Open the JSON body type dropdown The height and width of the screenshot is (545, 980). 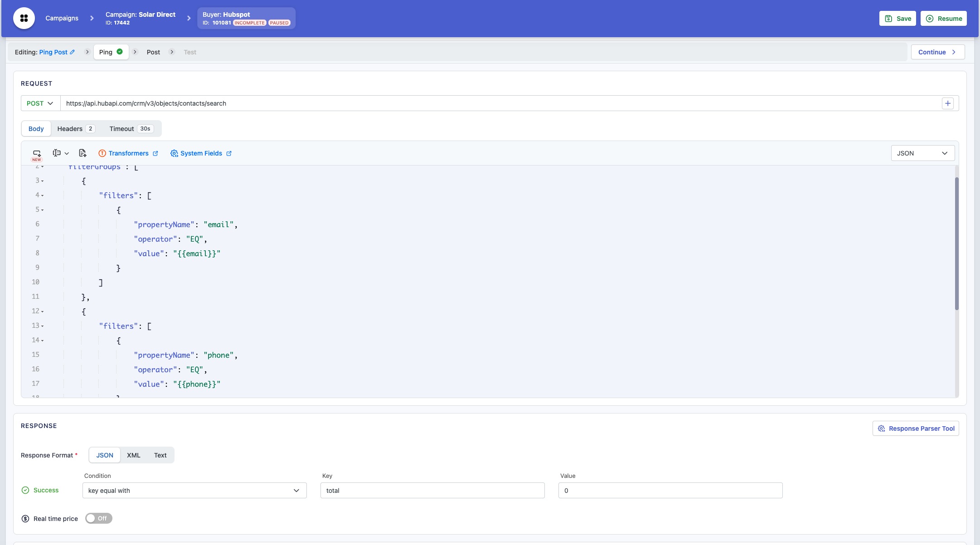point(922,153)
